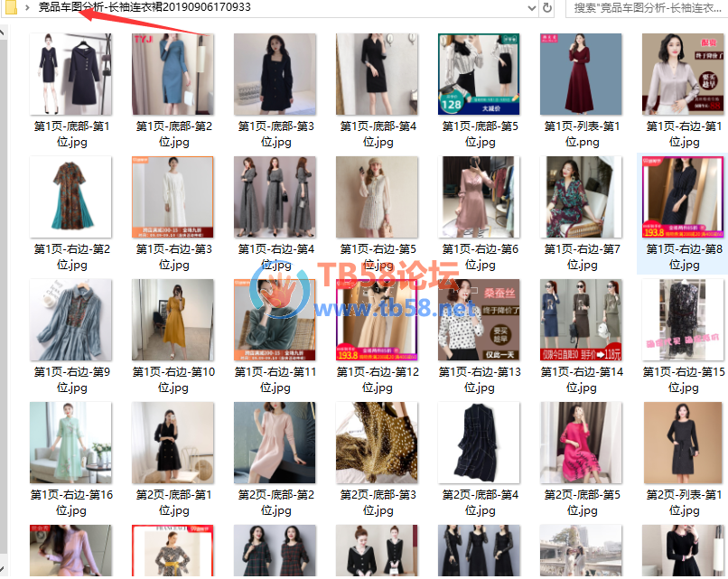Select thumbnail 第2页-底部-第4位.jpg
728x579 pixels.
point(479,443)
